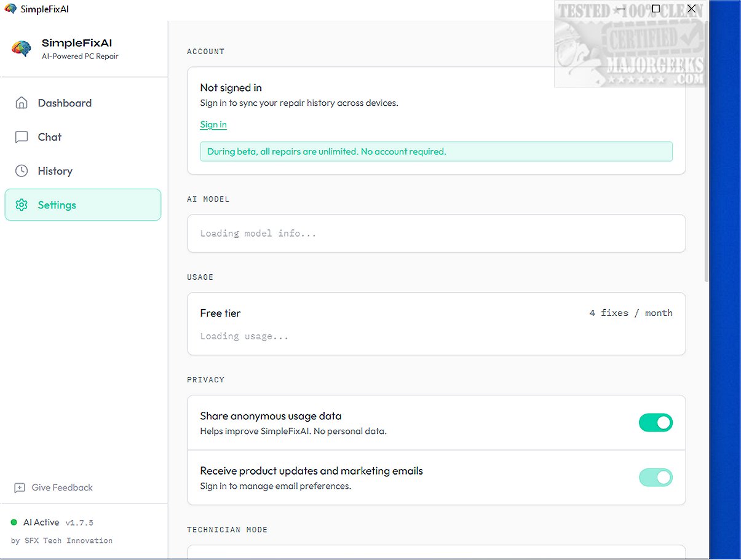Click the Give Feedback icon
Screen dimensions: 741x560
click(20, 487)
